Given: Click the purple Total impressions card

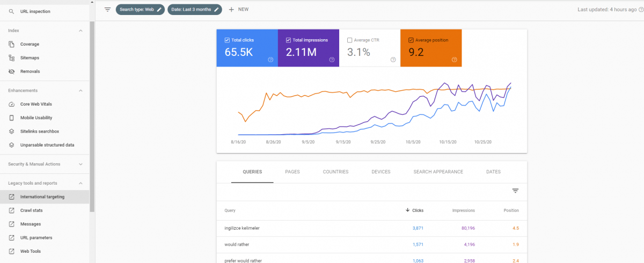Looking at the screenshot, I should click(x=309, y=48).
